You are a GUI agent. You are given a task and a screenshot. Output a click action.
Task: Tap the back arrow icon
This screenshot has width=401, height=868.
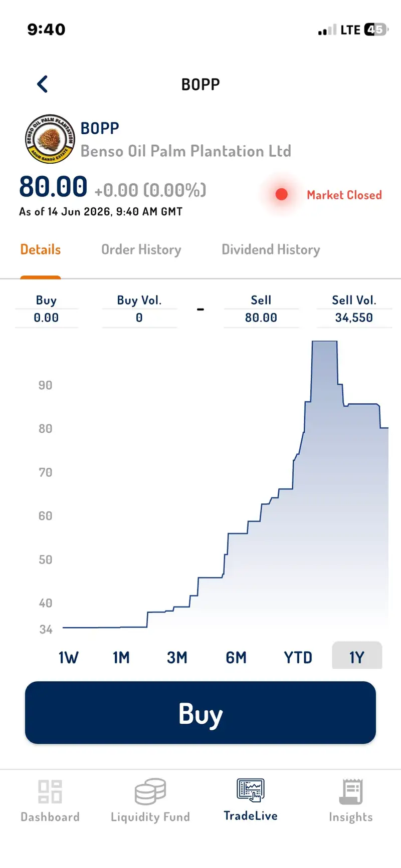click(x=43, y=84)
